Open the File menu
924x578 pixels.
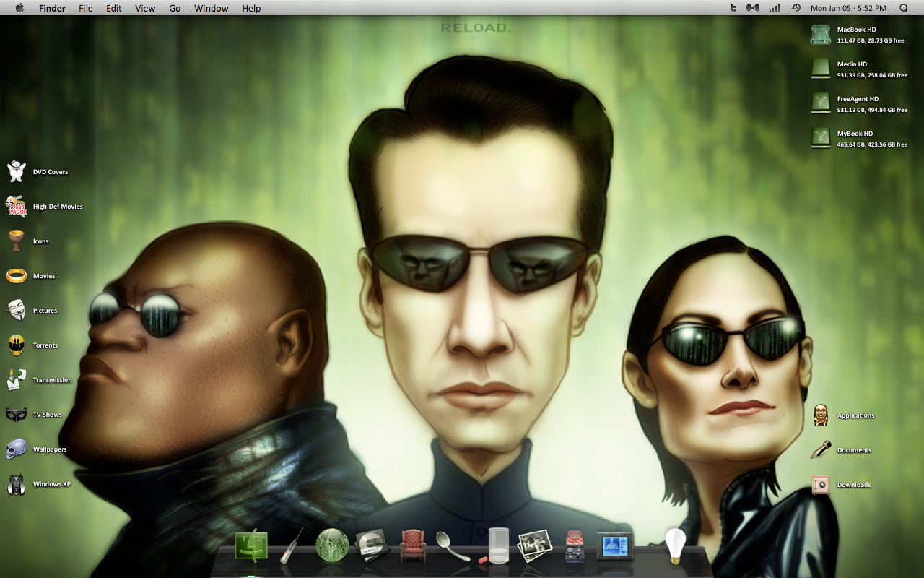pos(85,8)
